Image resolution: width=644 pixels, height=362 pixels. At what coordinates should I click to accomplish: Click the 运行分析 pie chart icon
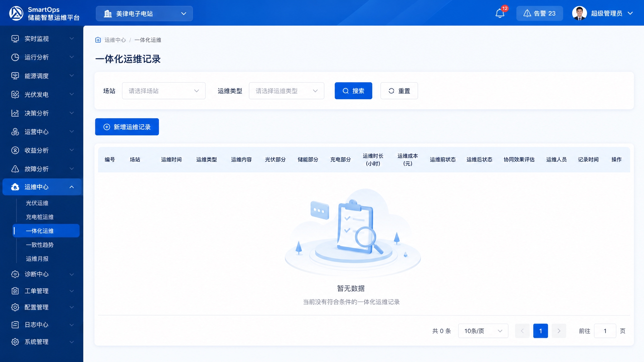click(15, 57)
